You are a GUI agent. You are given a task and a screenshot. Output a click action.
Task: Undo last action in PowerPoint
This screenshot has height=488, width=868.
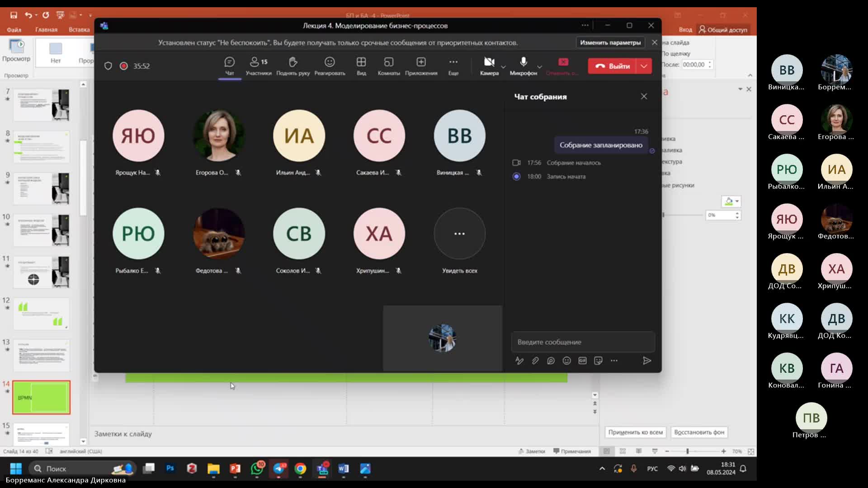point(28,15)
